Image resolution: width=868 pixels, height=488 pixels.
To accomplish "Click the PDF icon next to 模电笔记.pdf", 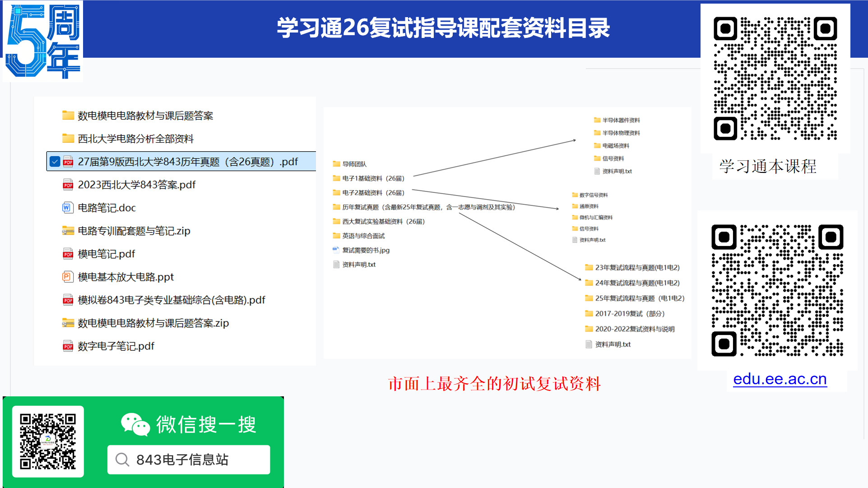I will (68, 254).
